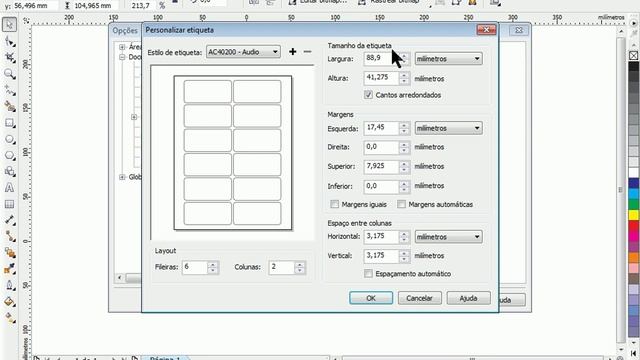Select the Ellipse tool

coord(9,139)
